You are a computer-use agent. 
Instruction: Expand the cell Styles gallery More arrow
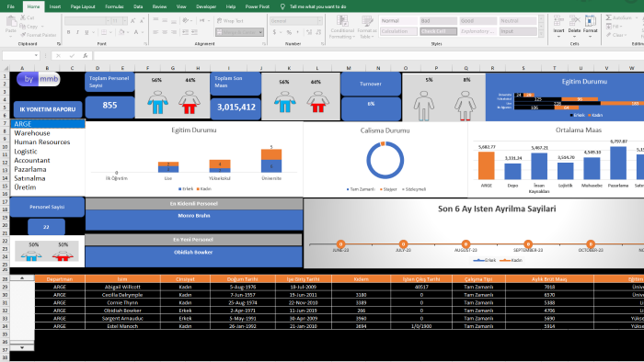[x=541, y=33]
